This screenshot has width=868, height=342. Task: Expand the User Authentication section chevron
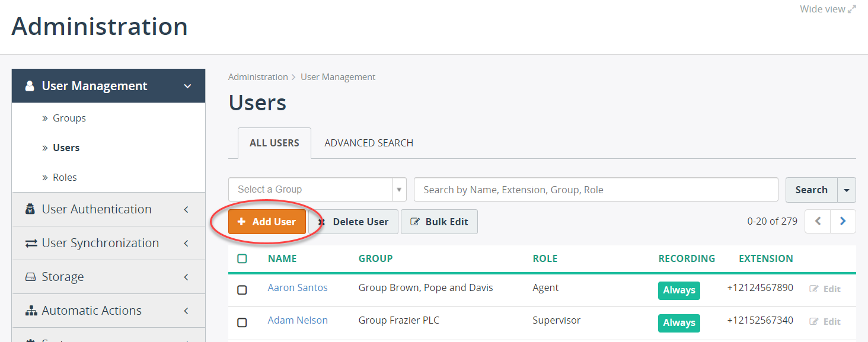point(186,209)
